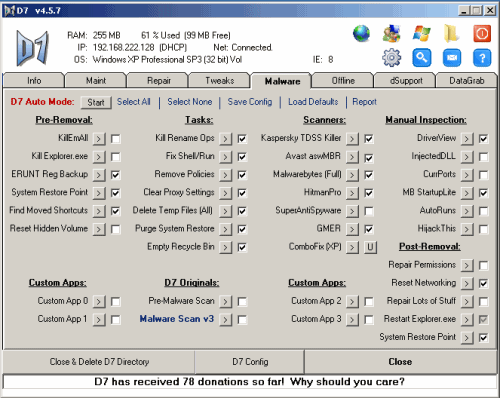Check the Repair Permissions checkbox
Image resolution: width=500 pixels, height=398 pixels.
tap(483, 265)
